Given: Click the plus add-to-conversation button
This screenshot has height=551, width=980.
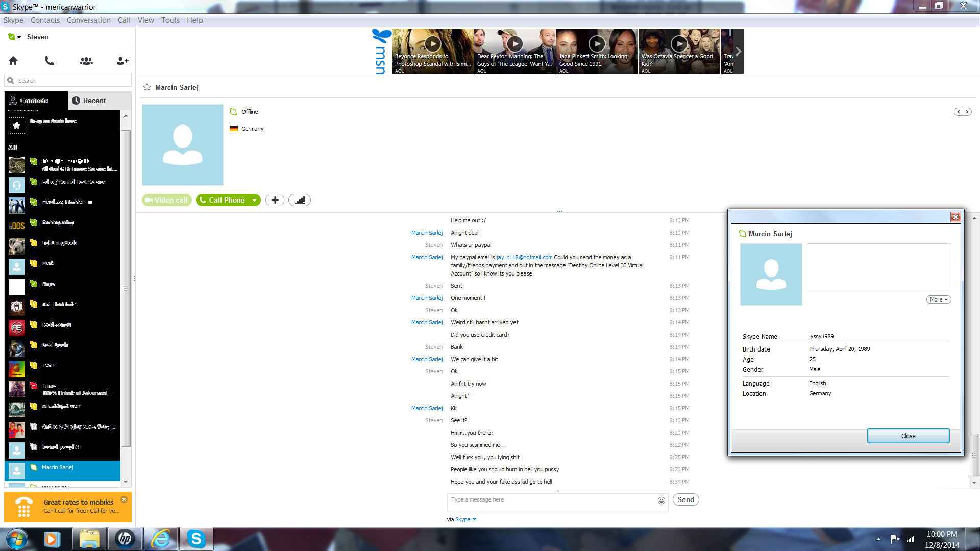Looking at the screenshot, I should 275,200.
